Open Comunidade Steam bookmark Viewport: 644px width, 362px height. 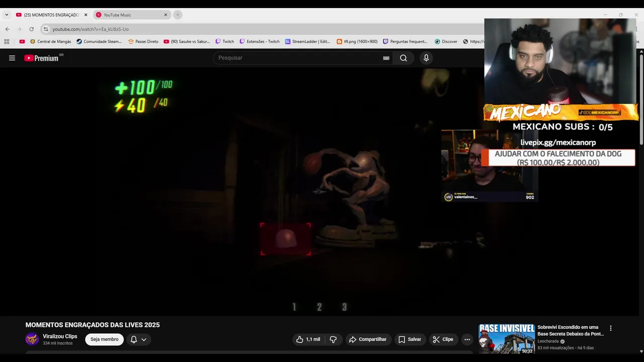coord(99,42)
